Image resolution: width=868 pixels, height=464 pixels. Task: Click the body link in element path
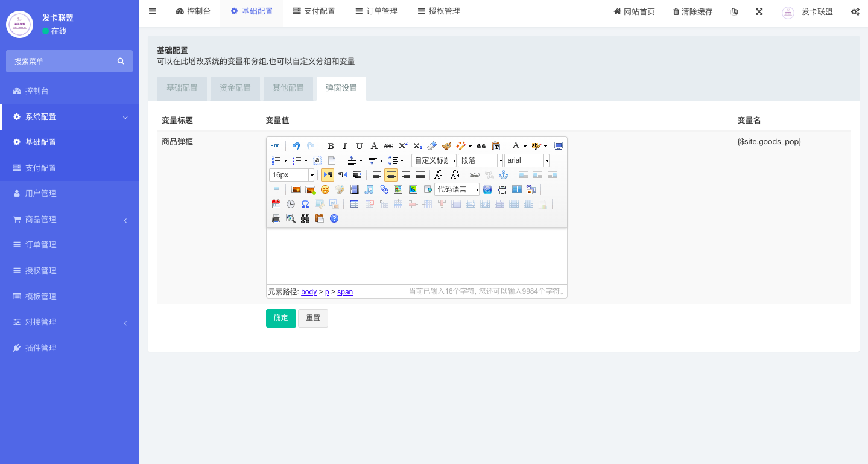coord(309,292)
